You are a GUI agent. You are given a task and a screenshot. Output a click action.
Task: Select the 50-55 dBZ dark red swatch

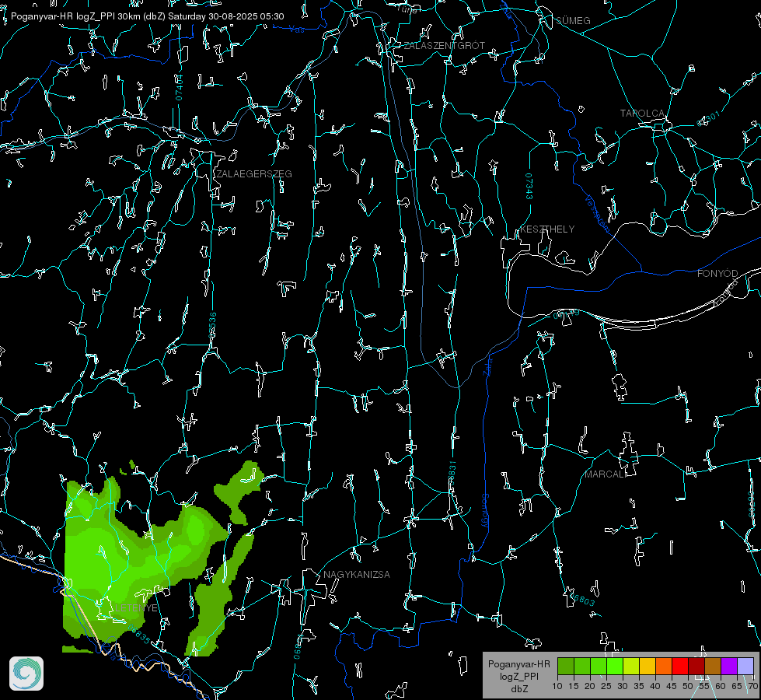(696, 666)
